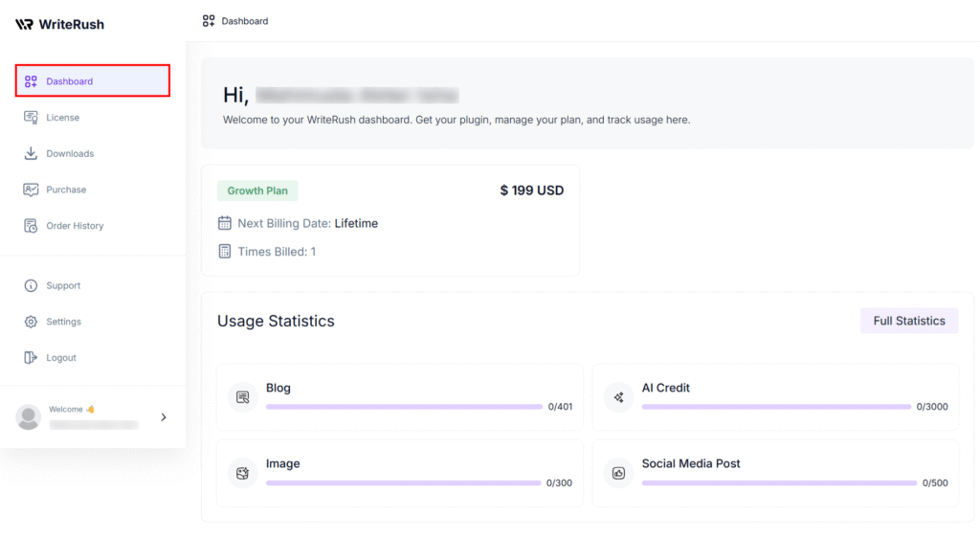
Task: Open the Settings menu item
Action: click(x=93, y=322)
